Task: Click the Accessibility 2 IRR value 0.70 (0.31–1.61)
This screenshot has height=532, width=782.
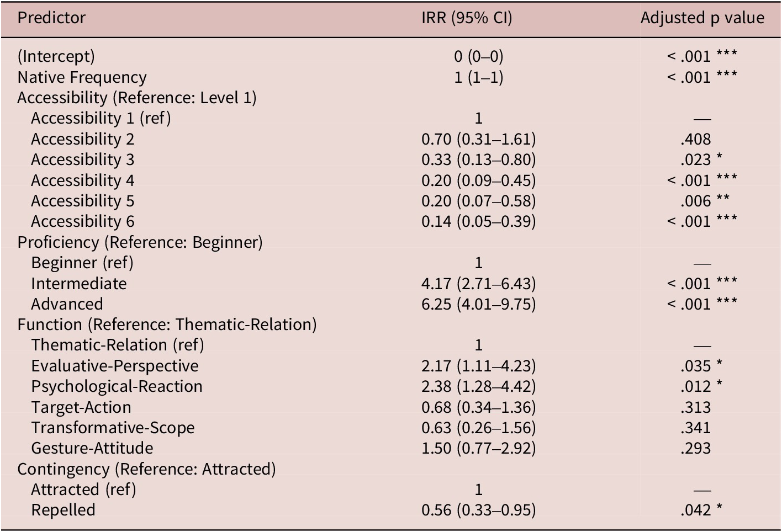Action: 478,139
